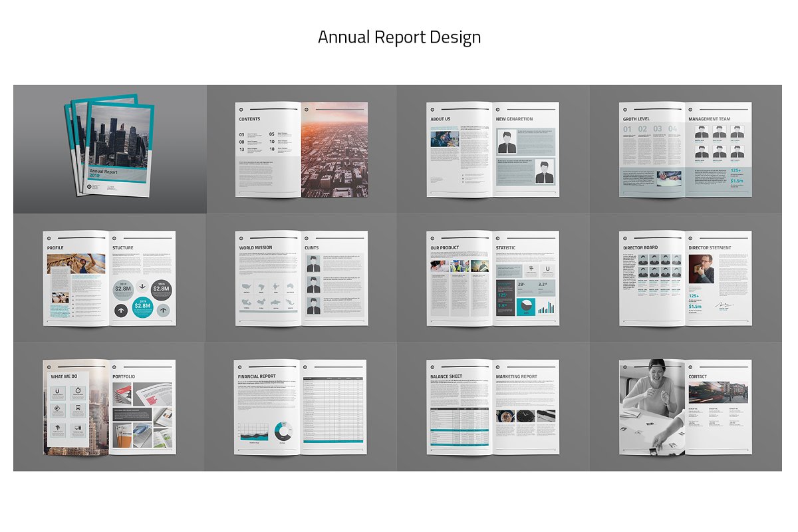This screenshot has height=532, width=798.
Task: Click the signpost icon in What We Do
Action: click(x=58, y=427)
